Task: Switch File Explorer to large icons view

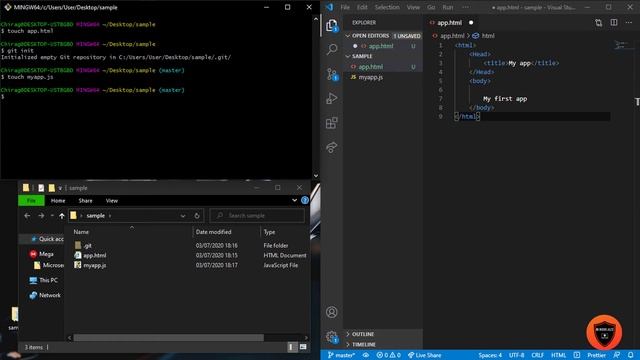Action: (303, 347)
